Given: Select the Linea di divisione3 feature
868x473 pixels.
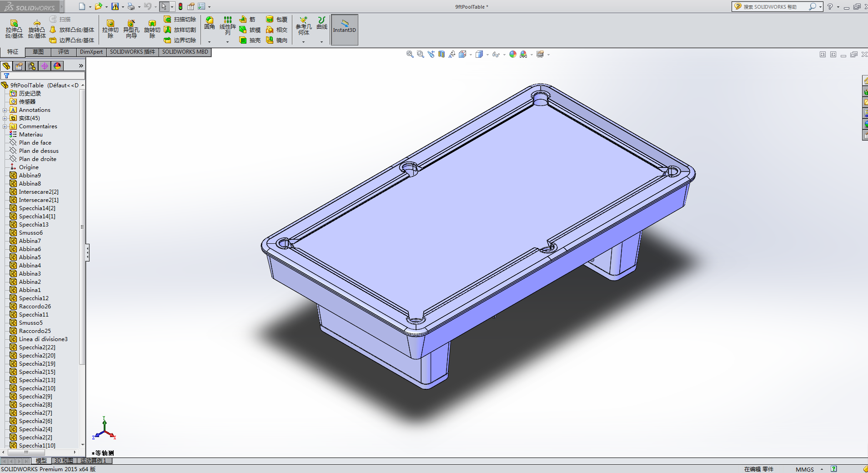Looking at the screenshot, I should coord(43,339).
